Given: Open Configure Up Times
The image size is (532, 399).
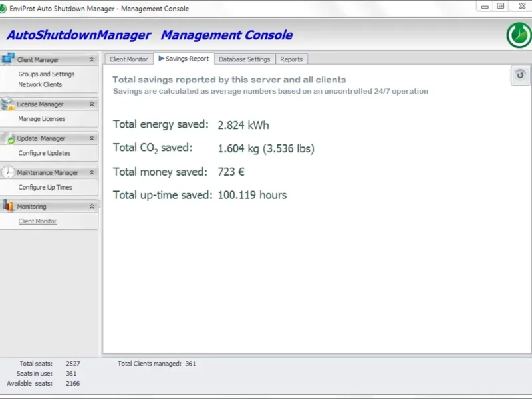Looking at the screenshot, I should (x=45, y=187).
